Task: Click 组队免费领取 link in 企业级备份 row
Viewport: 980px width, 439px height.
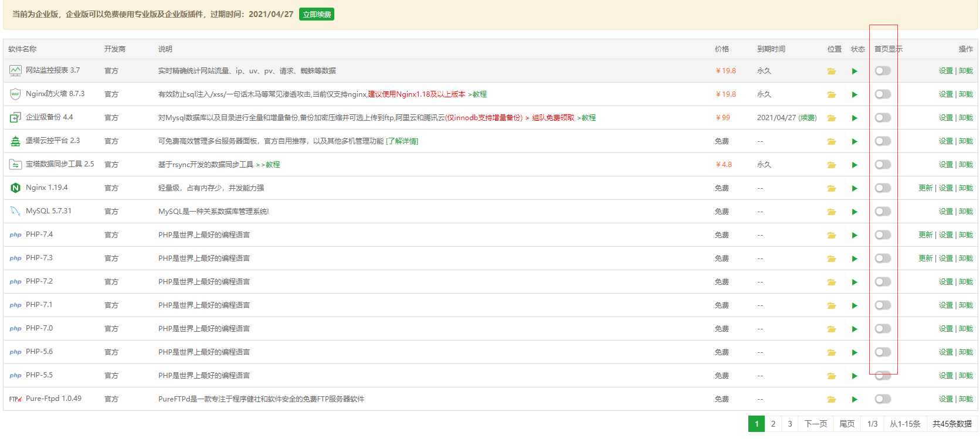Action: pyautogui.click(x=553, y=118)
